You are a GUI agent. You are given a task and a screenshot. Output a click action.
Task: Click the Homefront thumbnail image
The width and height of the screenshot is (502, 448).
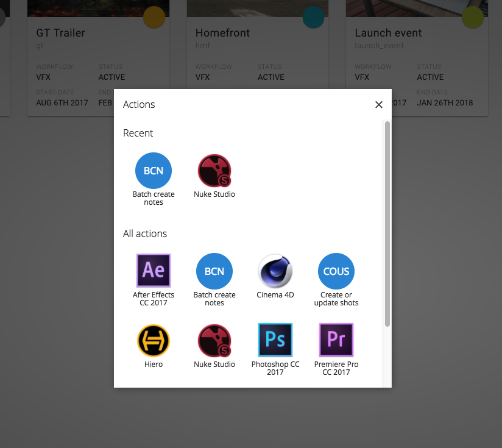(x=258, y=9)
